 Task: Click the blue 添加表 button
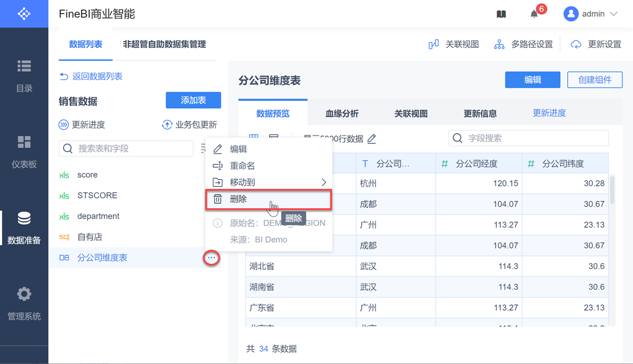point(193,100)
